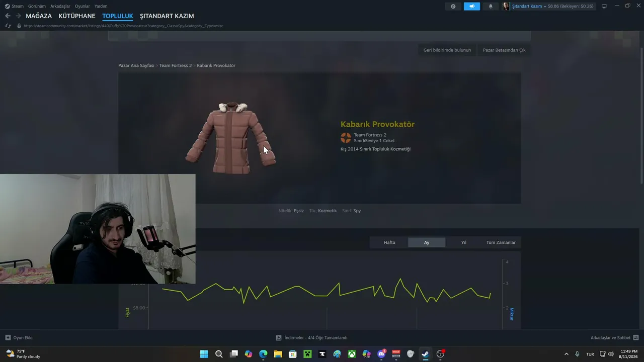
Task: Go to Pazar Ana Sayfası breadcrumb
Action: [x=136, y=66]
